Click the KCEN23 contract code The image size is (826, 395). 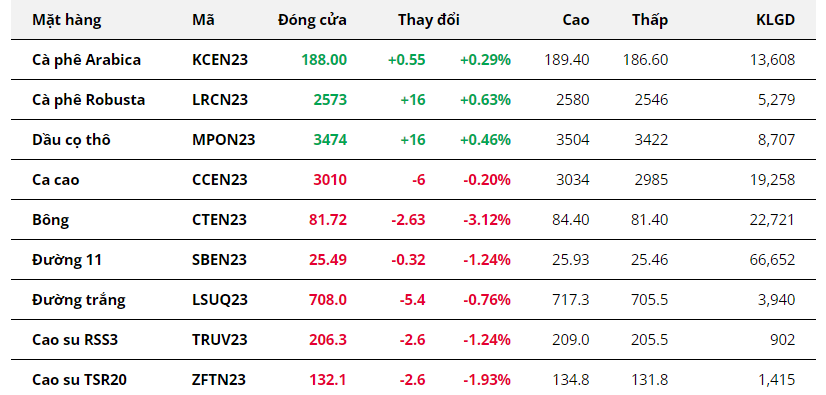click(x=220, y=60)
